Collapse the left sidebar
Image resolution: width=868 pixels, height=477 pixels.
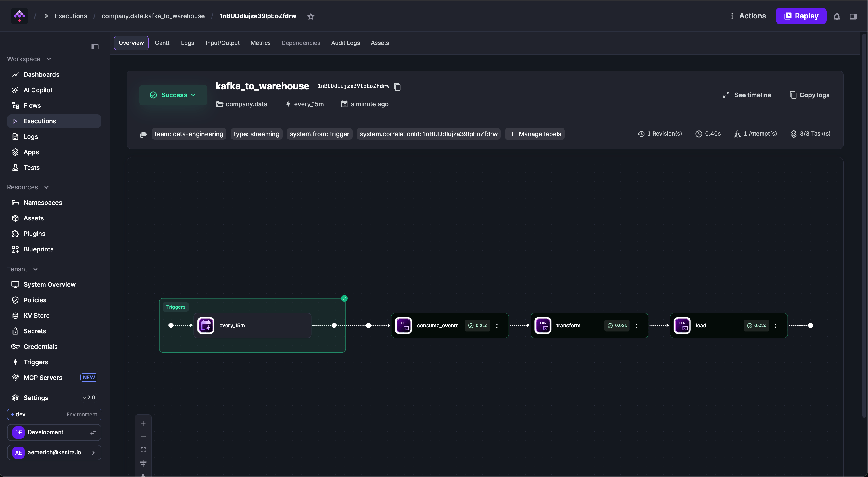tap(95, 47)
